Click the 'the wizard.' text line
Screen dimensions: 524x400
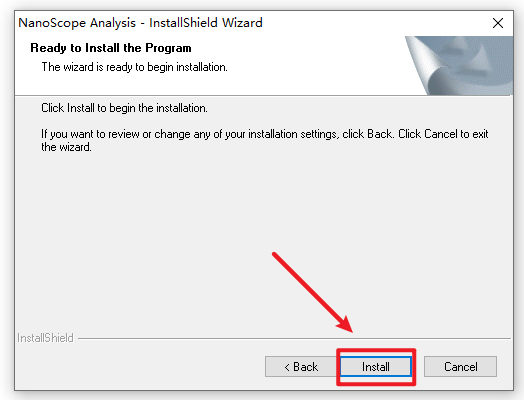click(x=66, y=147)
